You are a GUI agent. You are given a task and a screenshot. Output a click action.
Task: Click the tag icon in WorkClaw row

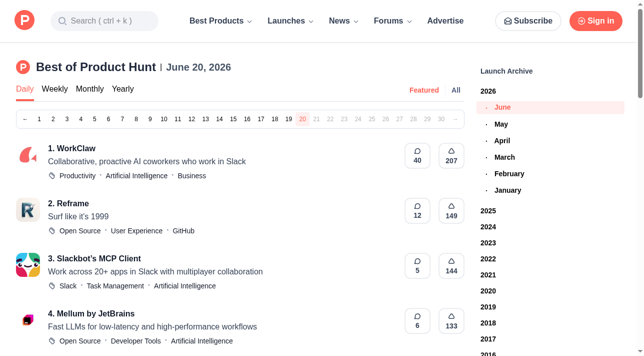[x=52, y=176]
